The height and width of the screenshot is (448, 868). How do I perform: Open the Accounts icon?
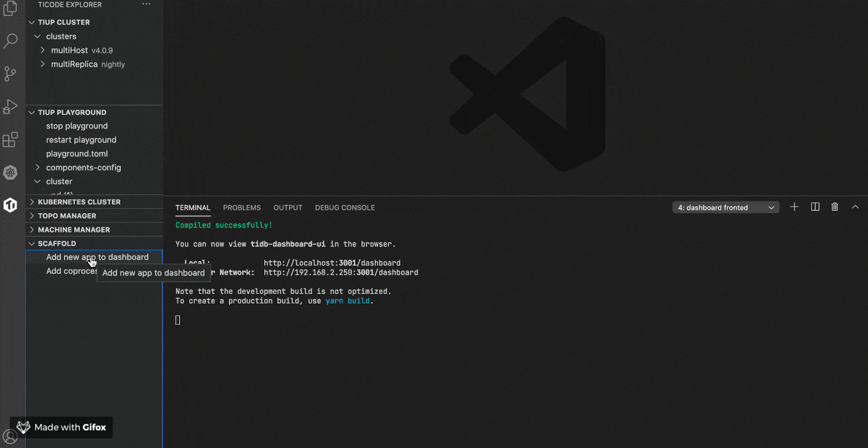pyautogui.click(x=10, y=437)
